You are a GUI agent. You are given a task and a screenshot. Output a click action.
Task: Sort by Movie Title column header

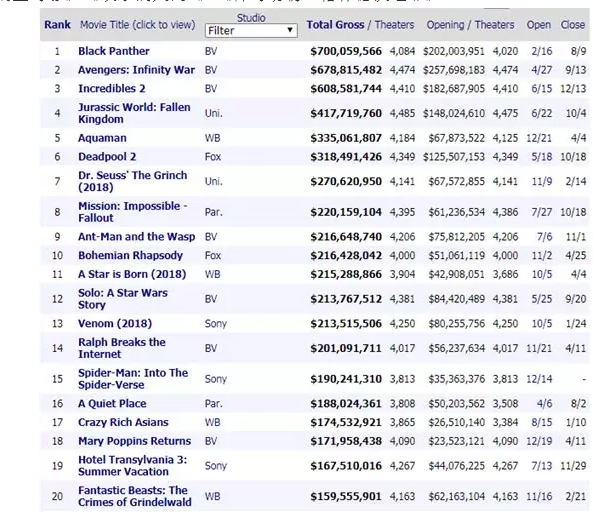point(137,25)
